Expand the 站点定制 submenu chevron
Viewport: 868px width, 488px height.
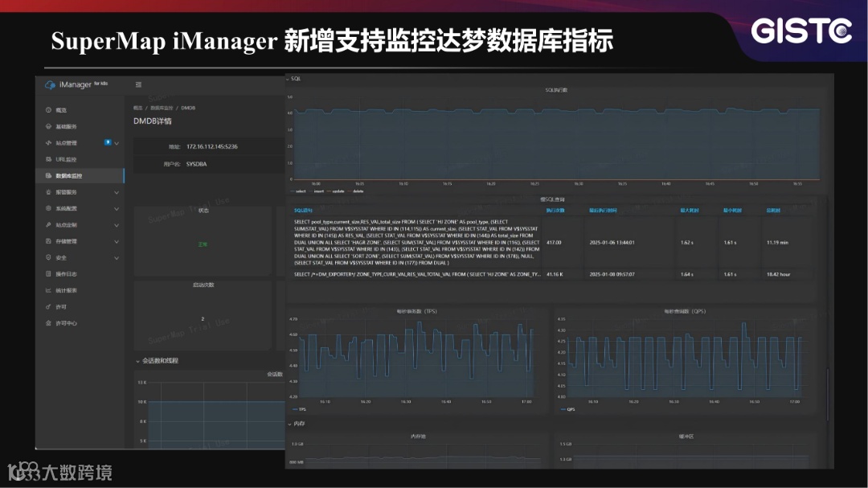(117, 225)
